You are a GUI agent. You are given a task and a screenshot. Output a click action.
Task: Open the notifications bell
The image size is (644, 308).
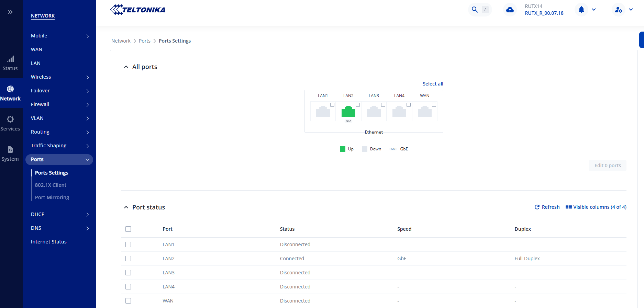coord(581,10)
